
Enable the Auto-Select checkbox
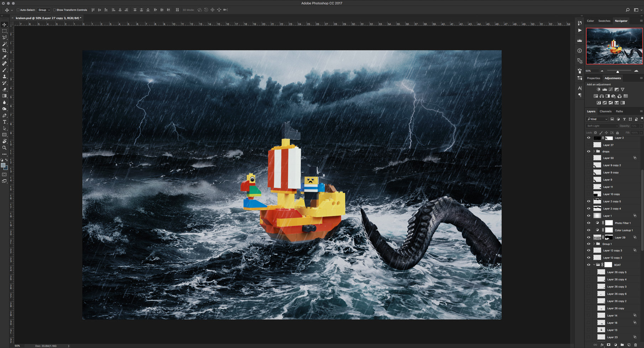point(18,10)
